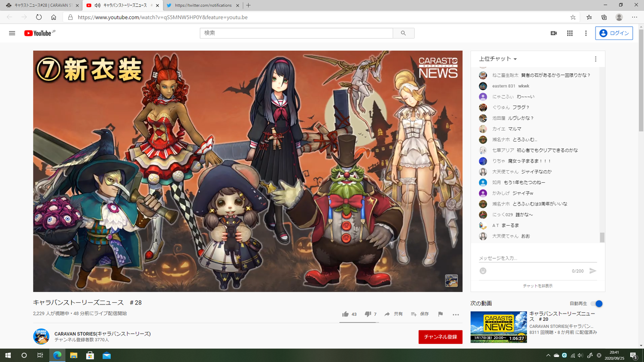
Task: Toggle the autoplay switch off
Action: click(596, 304)
